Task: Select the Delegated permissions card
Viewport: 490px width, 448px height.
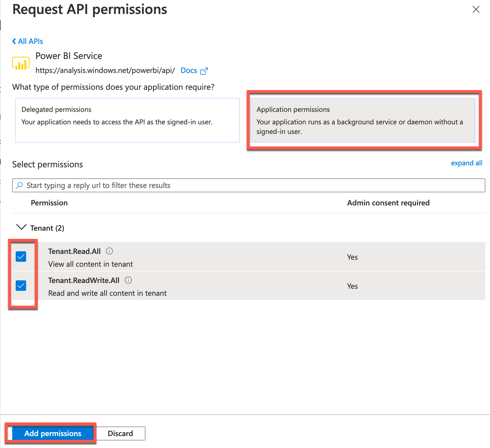Action: click(x=127, y=120)
